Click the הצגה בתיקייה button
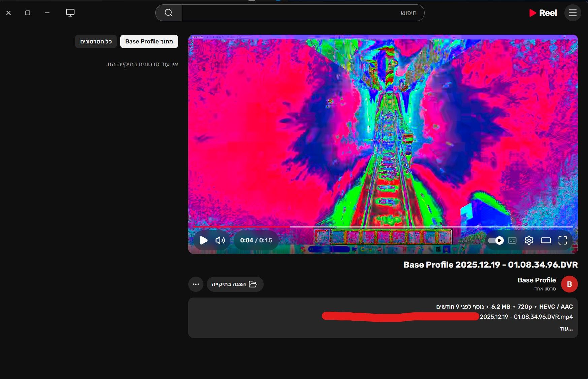 pyautogui.click(x=235, y=284)
